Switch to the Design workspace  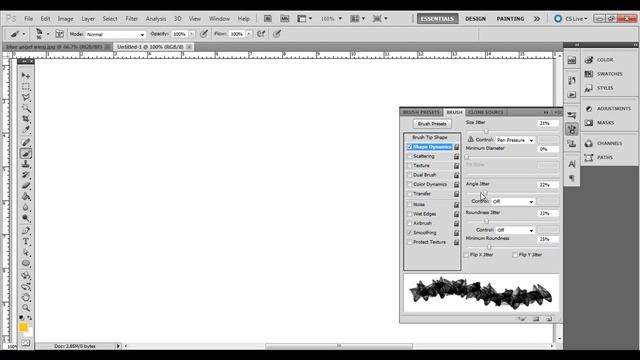pyautogui.click(x=476, y=19)
